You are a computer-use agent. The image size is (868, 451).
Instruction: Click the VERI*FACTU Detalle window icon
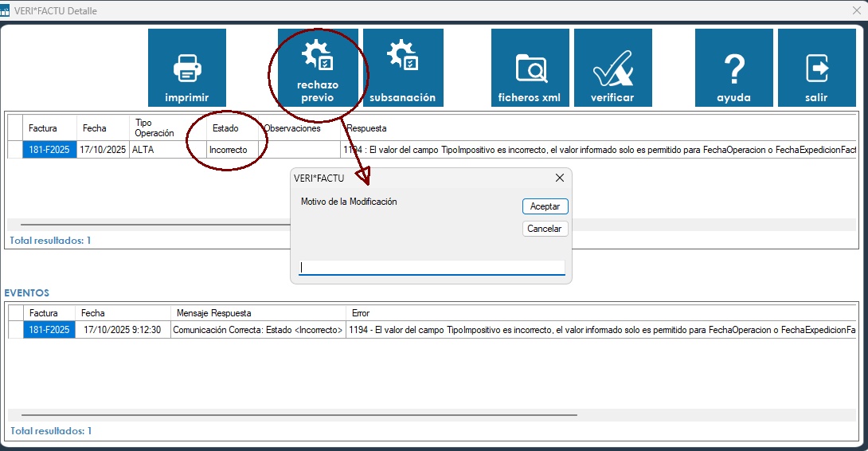[6, 12]
